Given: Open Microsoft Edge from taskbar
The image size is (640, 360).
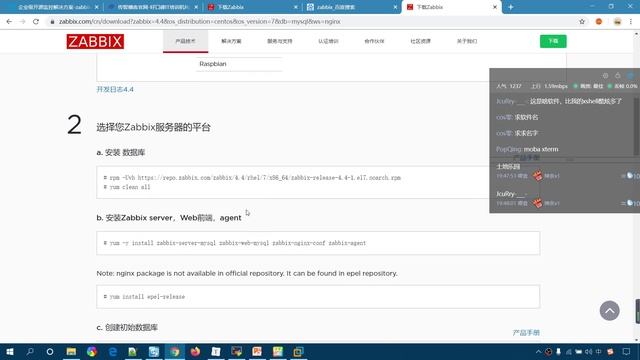Looking at the screenshot, I should (113, 351).
